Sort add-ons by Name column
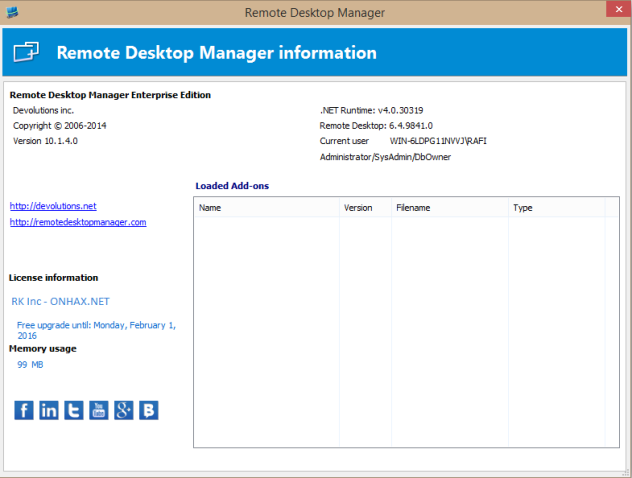Screen dimensions: 632x478 (x=266, y=208)
